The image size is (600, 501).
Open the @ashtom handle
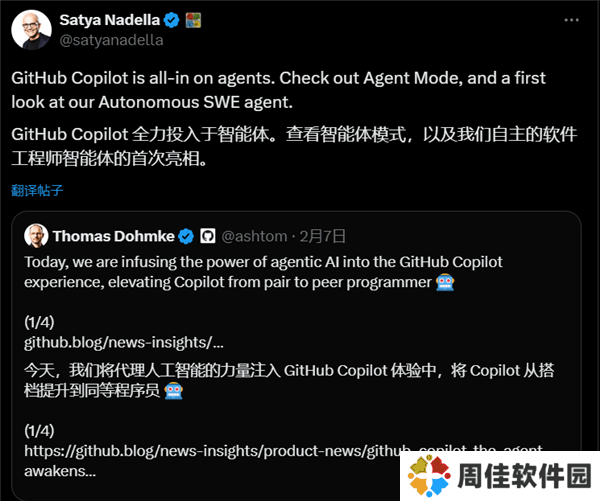254,236
